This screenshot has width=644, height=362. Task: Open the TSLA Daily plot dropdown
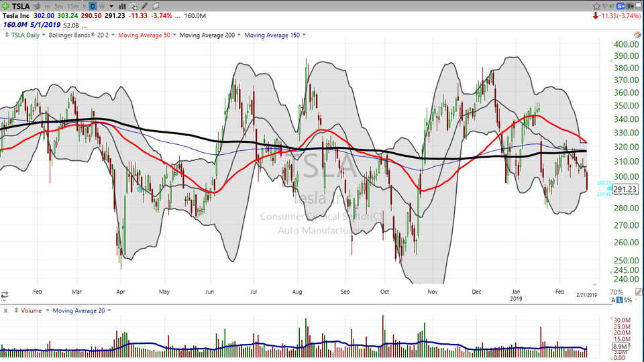coord(44,35)
